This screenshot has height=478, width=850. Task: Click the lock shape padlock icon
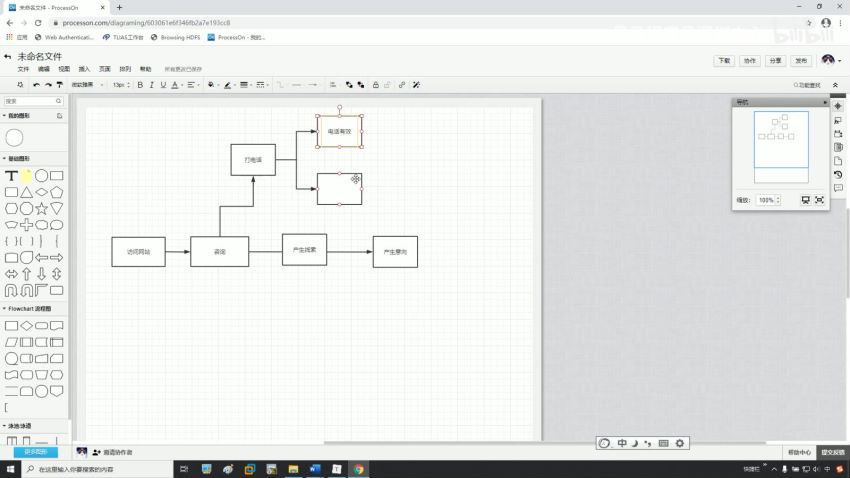(x=375, y=85)
